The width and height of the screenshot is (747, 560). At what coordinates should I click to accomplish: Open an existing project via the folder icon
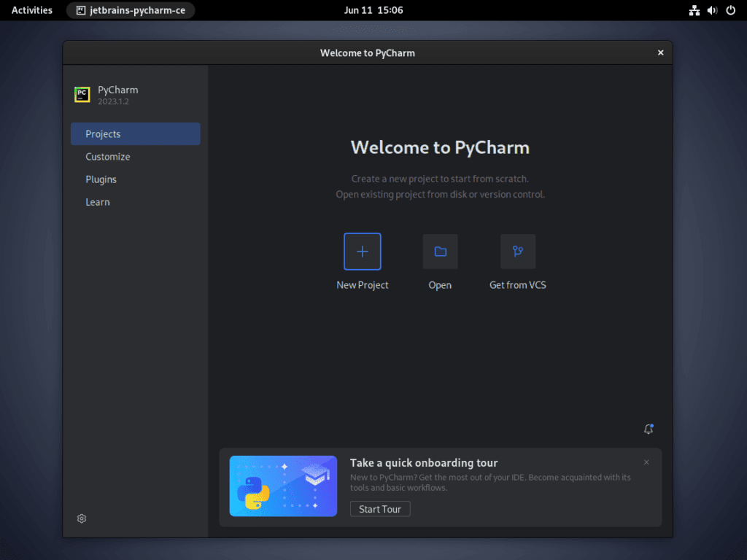[440, 251]
